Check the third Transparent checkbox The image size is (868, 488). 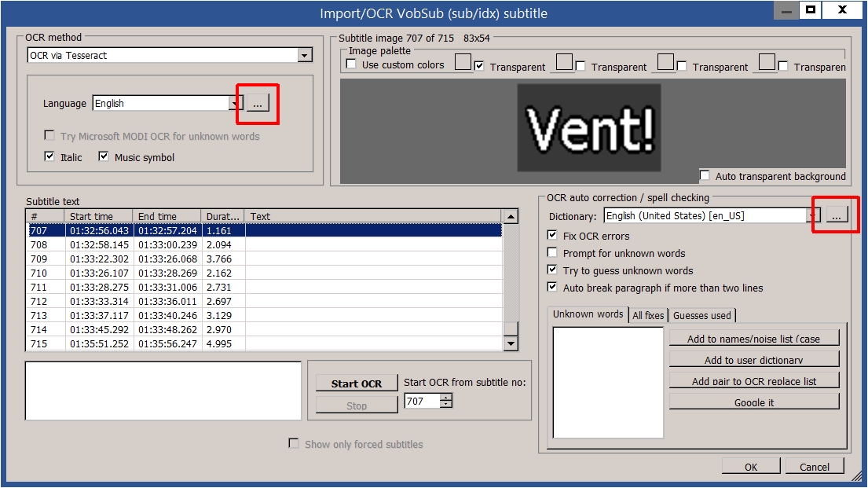682,67
